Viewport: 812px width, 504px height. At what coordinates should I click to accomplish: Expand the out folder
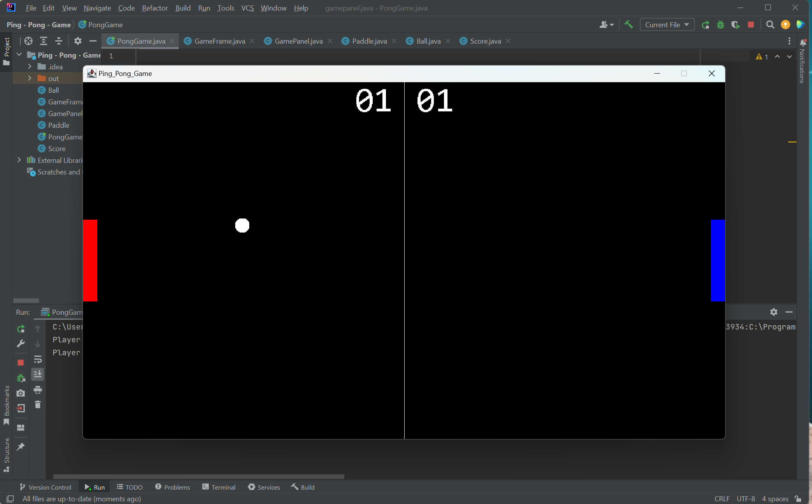click(30, 78)
